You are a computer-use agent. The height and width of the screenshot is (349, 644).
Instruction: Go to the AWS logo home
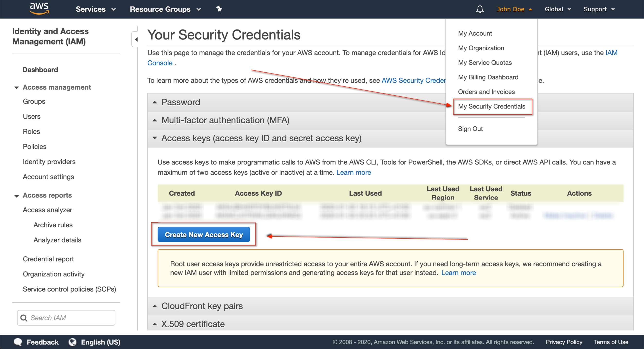(39, 9)
